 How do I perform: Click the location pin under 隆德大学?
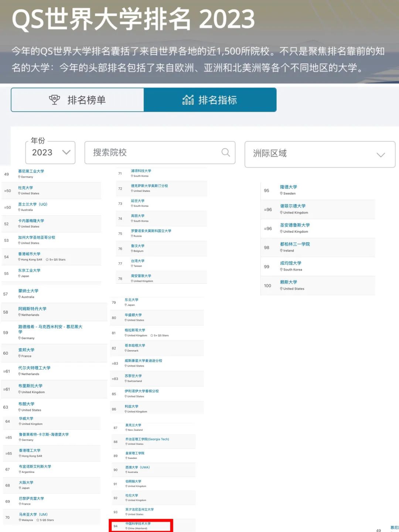pos(282,194)
